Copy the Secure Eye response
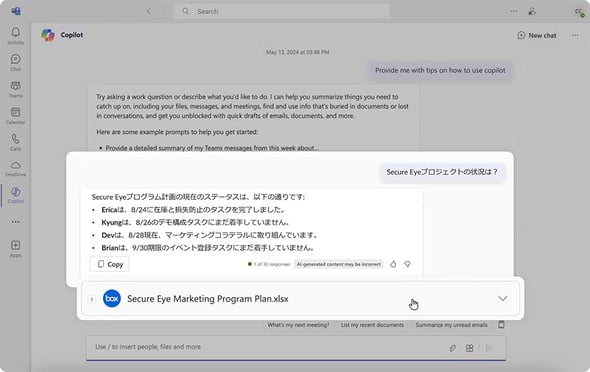590x372 pixels. point(110,264)
